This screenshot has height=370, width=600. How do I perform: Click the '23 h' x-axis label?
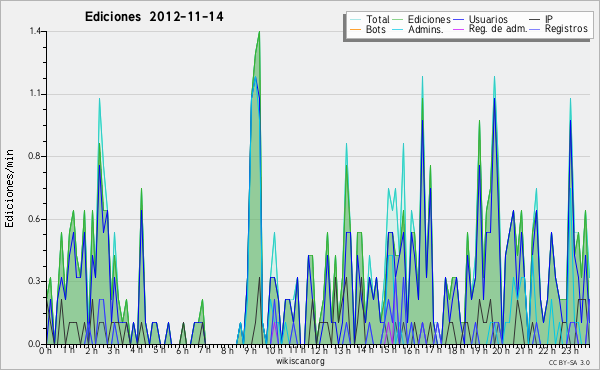[x=569, y=351]
